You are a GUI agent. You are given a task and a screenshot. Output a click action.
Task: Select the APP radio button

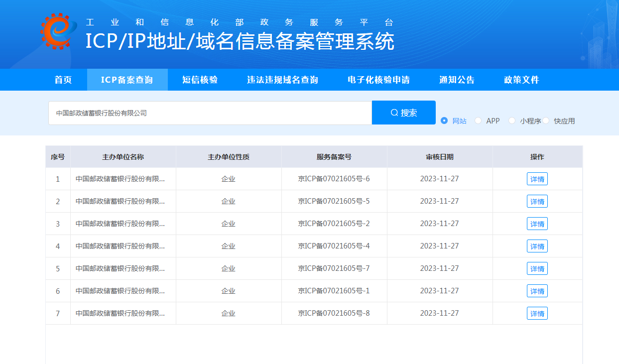pyautogui.click(x=478, y=121)
